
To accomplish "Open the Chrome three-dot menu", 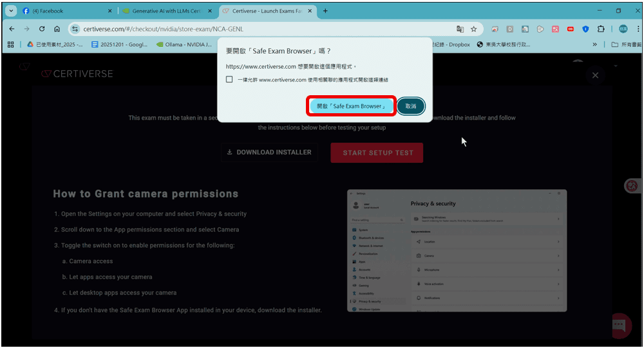I will point(638,29).
